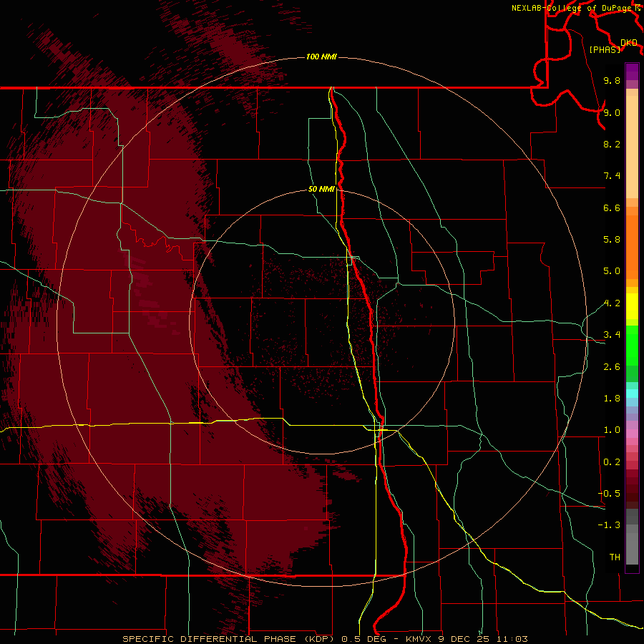Viewport: 644px width, 644px height.
Task: Click the '[PHAS]' legend label
Action: tap(605, 50)
